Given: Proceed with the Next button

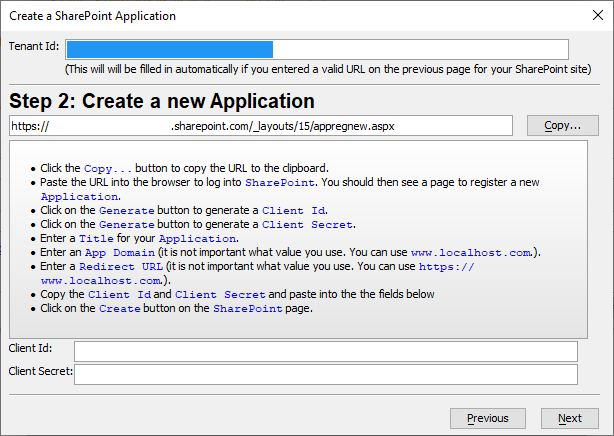Looking at the screenshot, I should coord(570,418).
